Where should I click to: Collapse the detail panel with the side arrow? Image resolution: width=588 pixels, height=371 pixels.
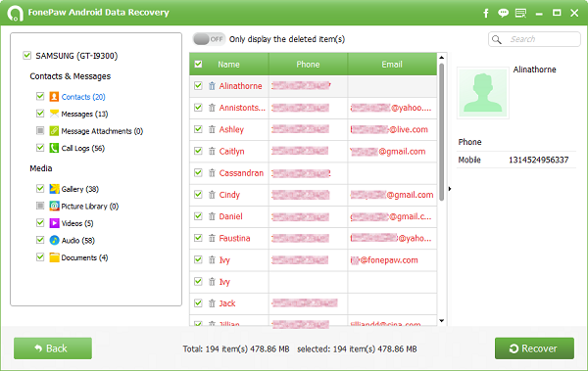tap(450, 189)
